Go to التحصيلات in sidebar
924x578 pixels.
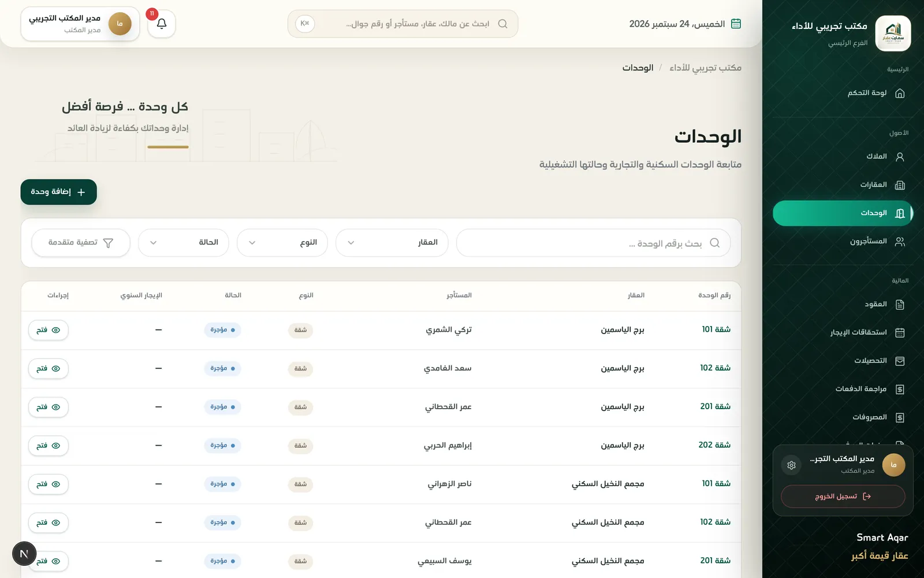tap(843, 361)
